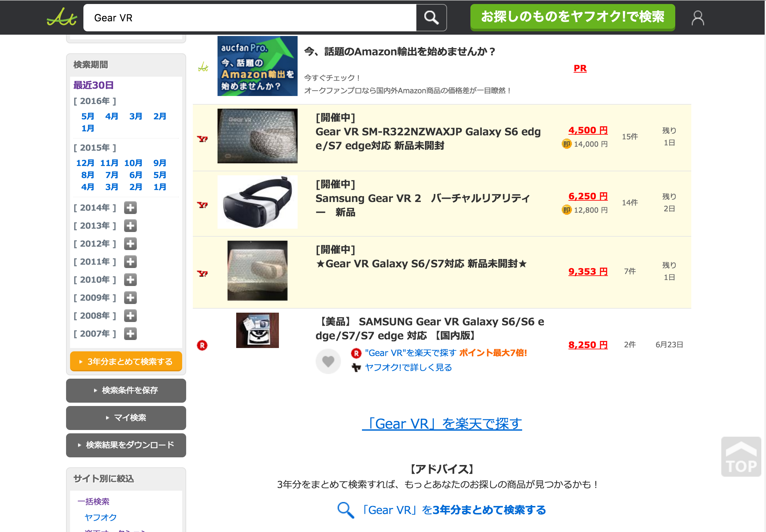Click the Gear VR search input field
The height and width of the screenshot is (532, 766).
(250, 18)
